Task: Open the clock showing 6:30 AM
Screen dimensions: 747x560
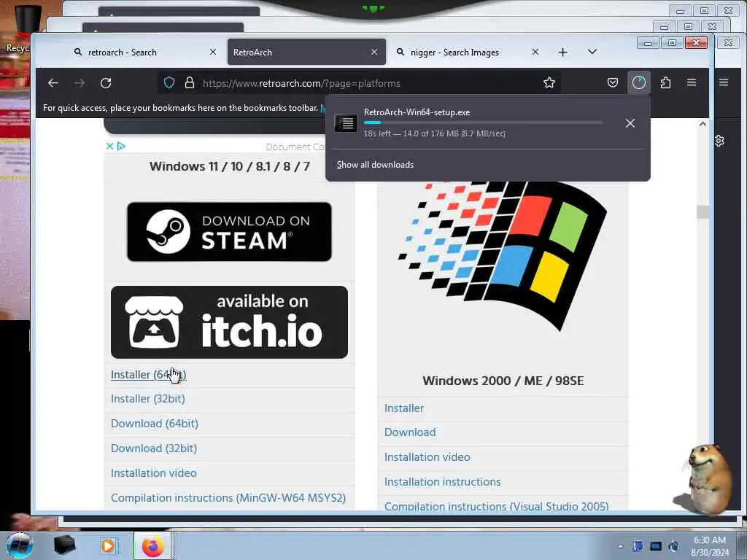Action: point(709,546)
